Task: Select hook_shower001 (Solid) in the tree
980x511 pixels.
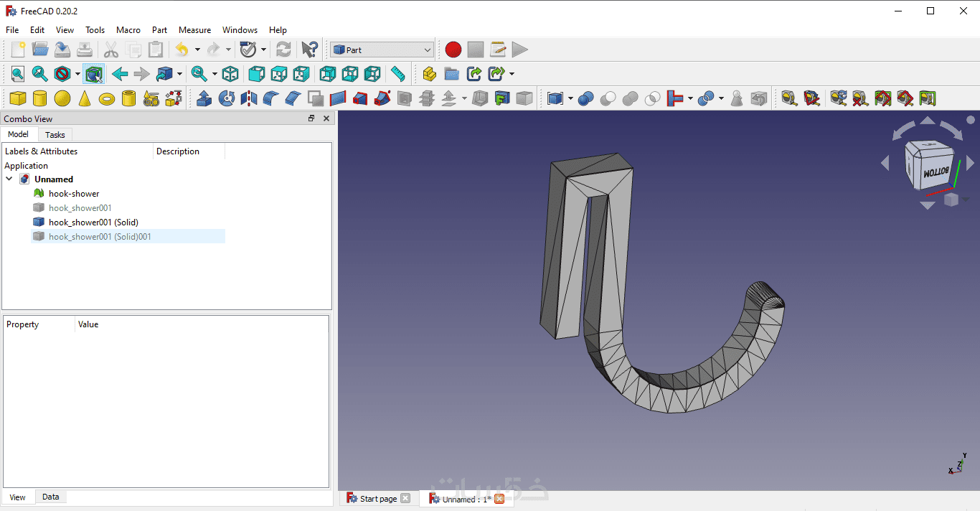Action: 93,222
